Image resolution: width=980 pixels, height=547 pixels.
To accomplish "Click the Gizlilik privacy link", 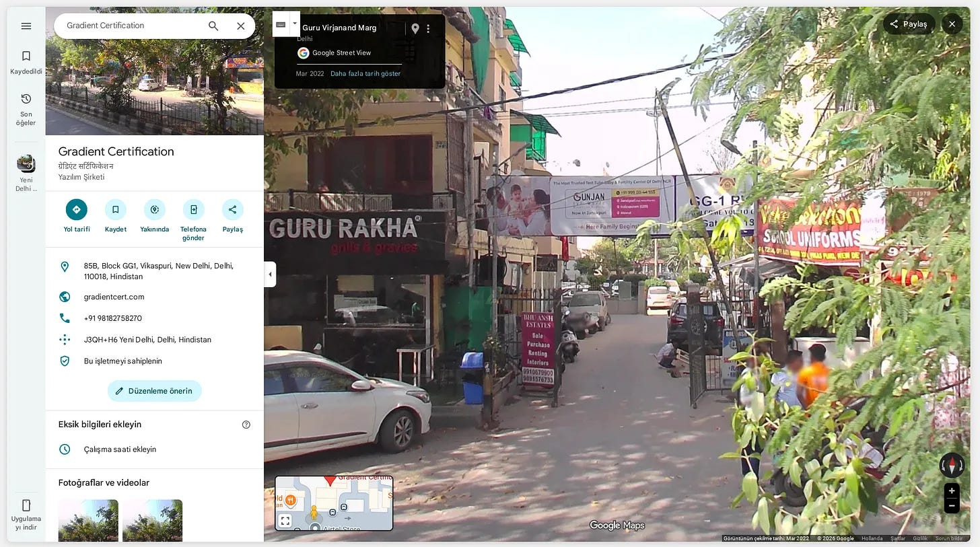I will [x=920, y=538].
